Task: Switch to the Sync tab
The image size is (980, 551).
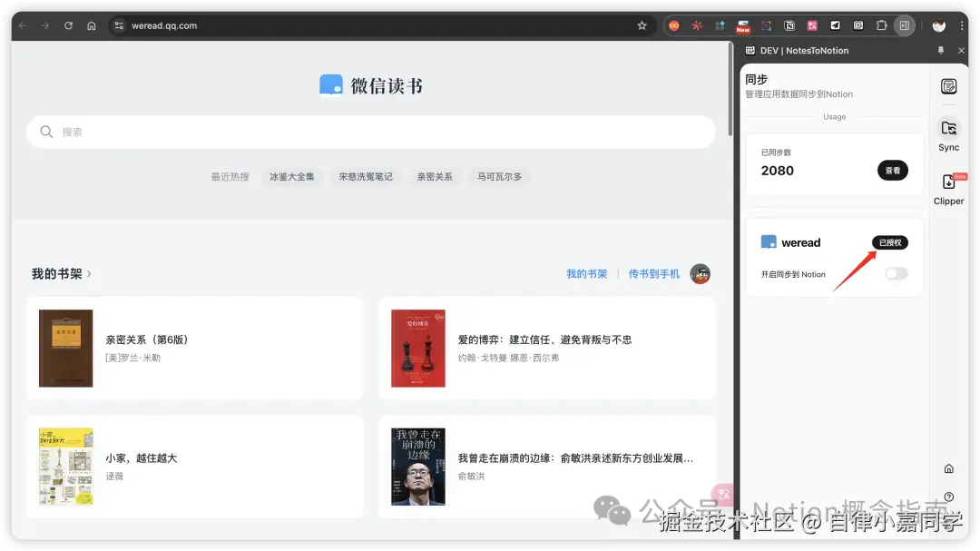Action: 949,136
